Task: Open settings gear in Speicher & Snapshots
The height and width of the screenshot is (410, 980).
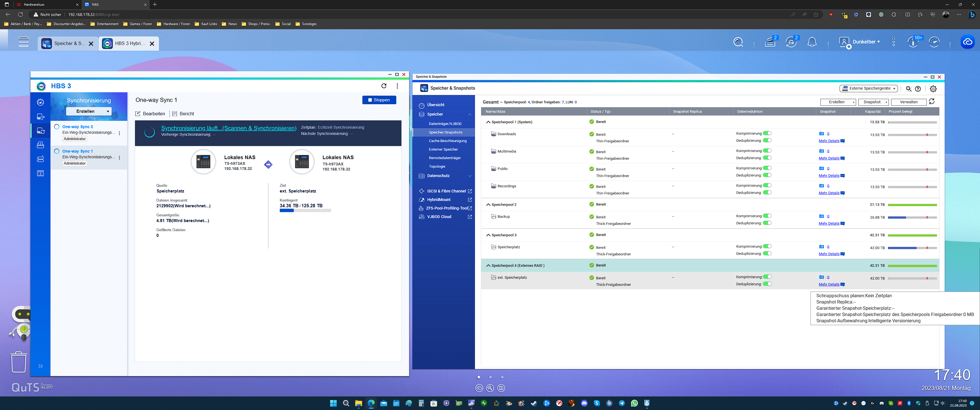Action: (x=933, y=89)
